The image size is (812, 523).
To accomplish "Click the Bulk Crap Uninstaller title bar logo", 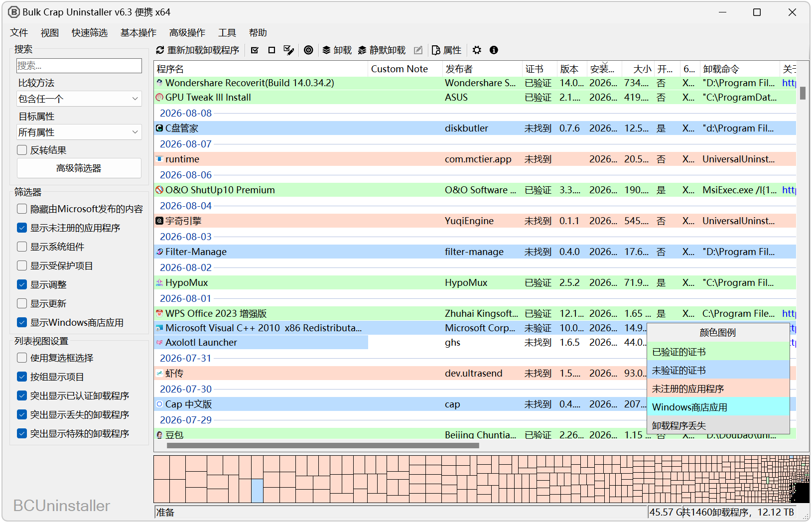I will [x=14, y=12].
